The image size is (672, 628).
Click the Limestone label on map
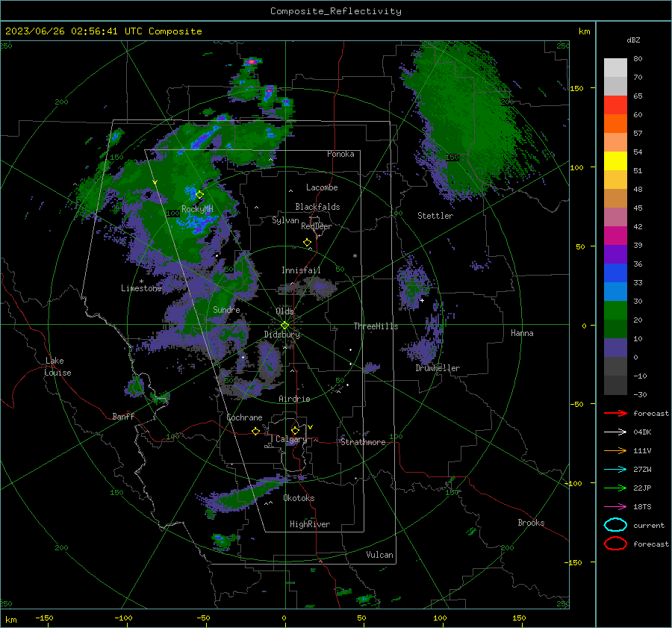[x=141, y=288]
